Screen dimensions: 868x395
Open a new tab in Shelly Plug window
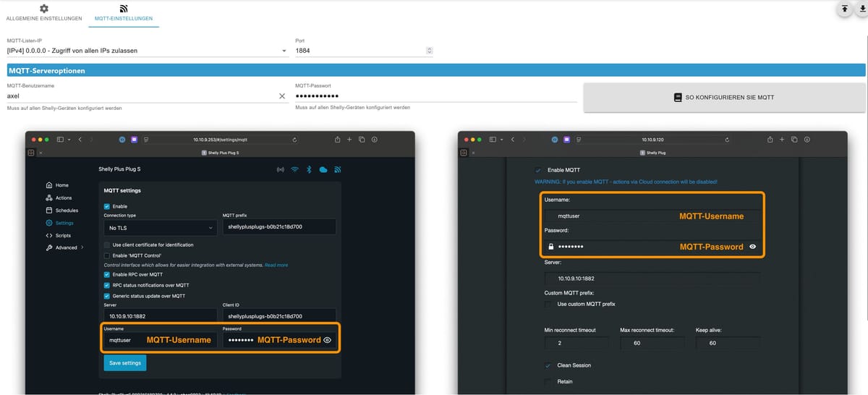pos(782,139)
